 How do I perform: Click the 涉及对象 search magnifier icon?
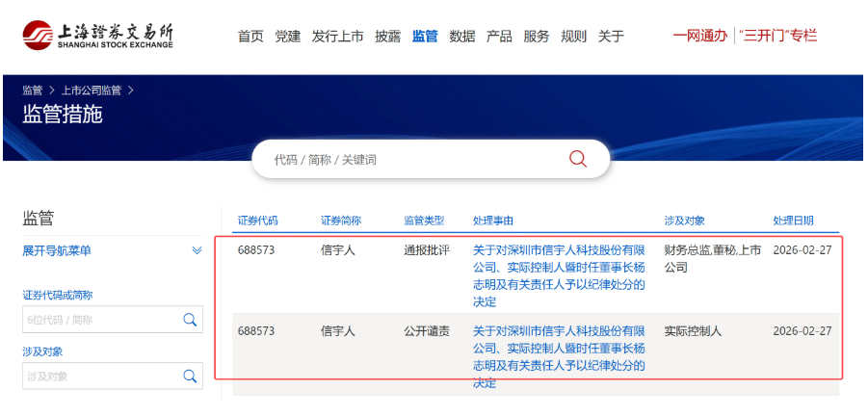click(x=190, y=376)
